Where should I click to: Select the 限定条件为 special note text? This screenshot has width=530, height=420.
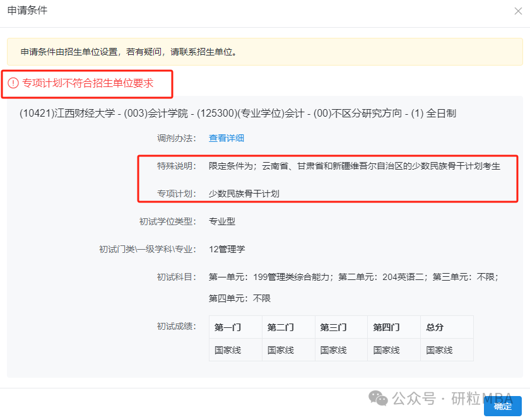354,166
